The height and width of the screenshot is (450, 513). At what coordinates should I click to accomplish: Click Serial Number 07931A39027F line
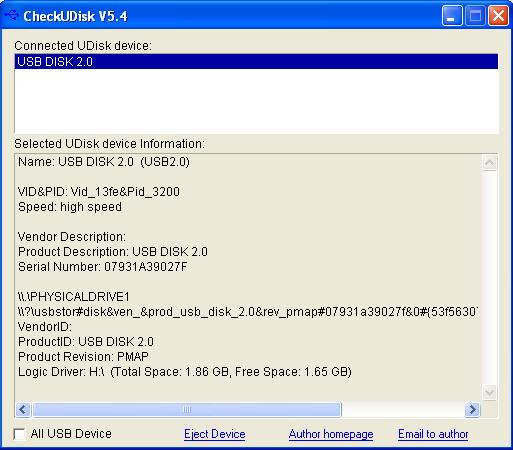[102, 267]
